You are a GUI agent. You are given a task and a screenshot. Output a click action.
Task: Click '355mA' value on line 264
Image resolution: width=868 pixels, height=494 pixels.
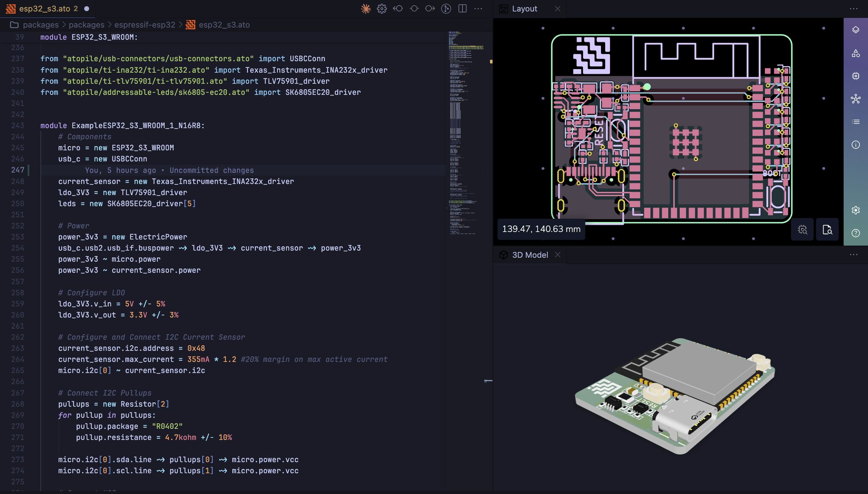[198, 359]
